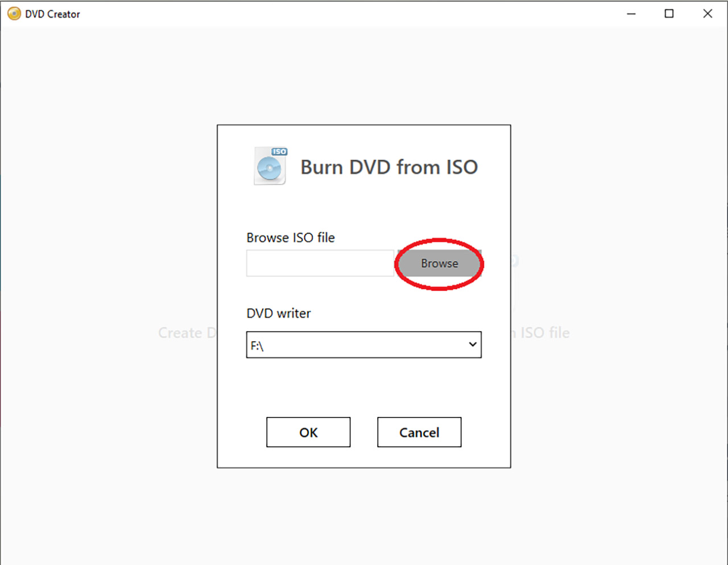
Task: Close the DVD Creator window
Action: [708, 14]
